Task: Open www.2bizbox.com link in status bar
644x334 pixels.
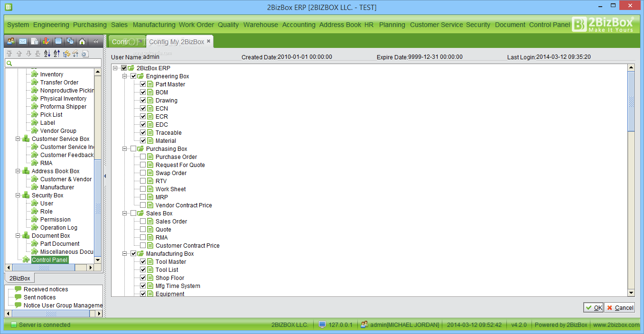Action: click(616, 325)
